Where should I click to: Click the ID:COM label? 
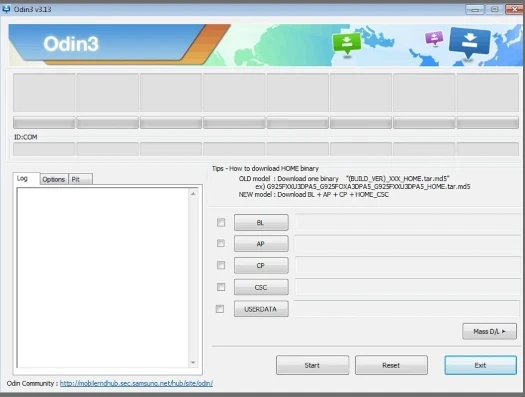point(25,137)
